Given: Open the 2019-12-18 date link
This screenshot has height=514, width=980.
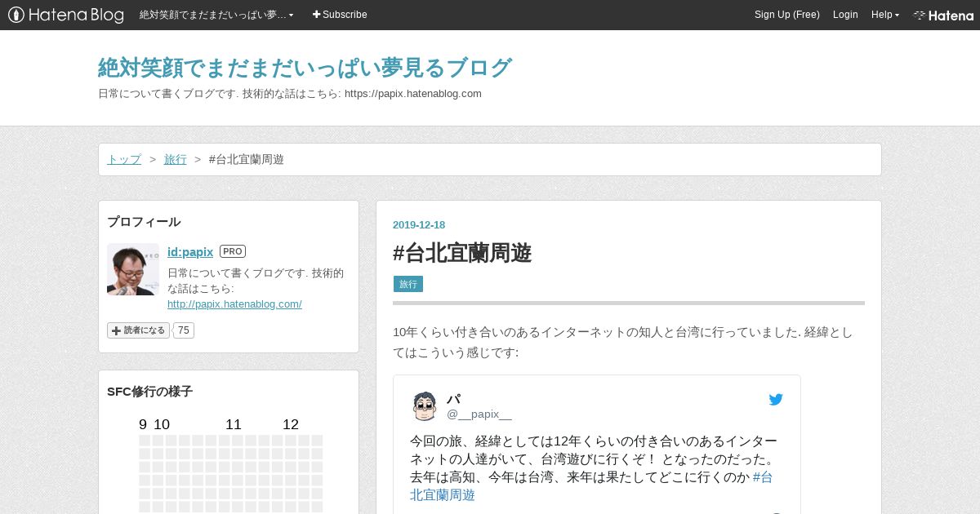Looking at the screenshot, I should [x=419, y=225].
